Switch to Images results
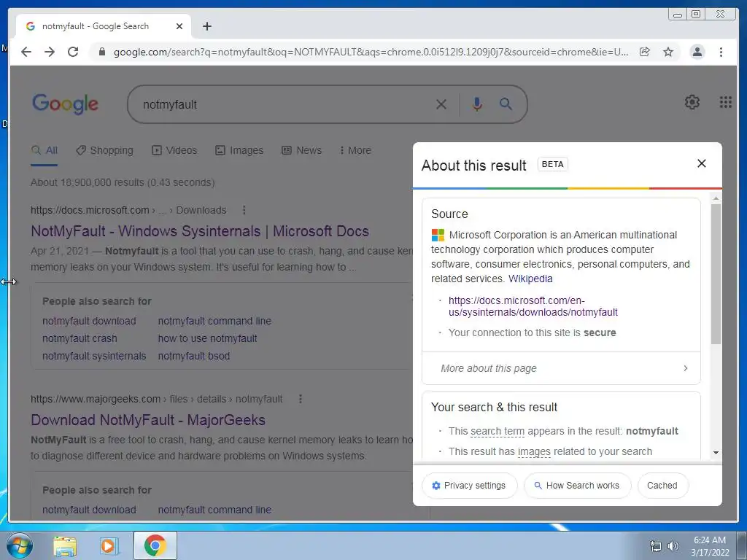747x560 pixels. tap(239, 150)
